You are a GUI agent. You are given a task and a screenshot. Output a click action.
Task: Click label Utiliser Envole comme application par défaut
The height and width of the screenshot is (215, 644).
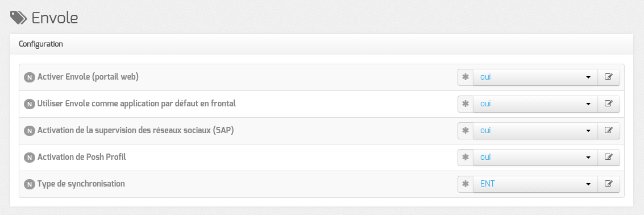pos(136,104)
